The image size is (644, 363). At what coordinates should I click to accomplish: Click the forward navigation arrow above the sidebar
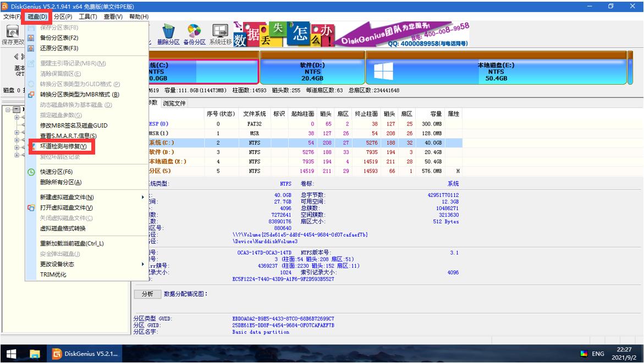click(x=23, y=57)
